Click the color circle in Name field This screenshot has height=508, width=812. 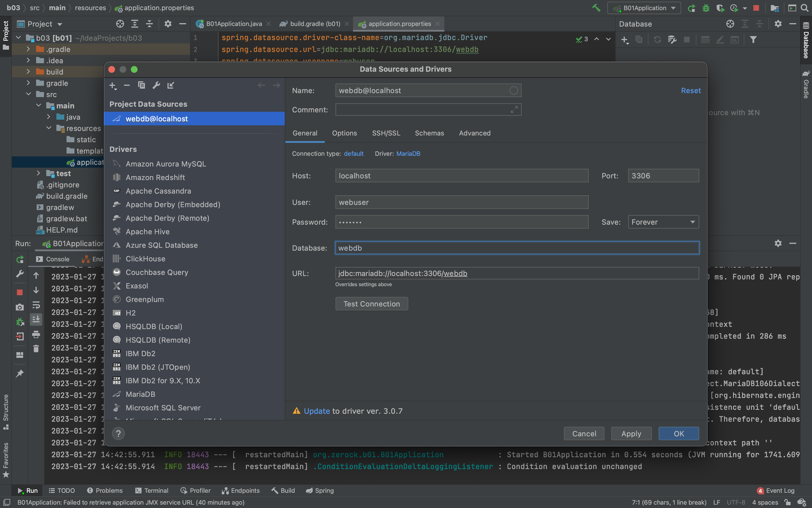pyautogui.click(x=513, y=90)
